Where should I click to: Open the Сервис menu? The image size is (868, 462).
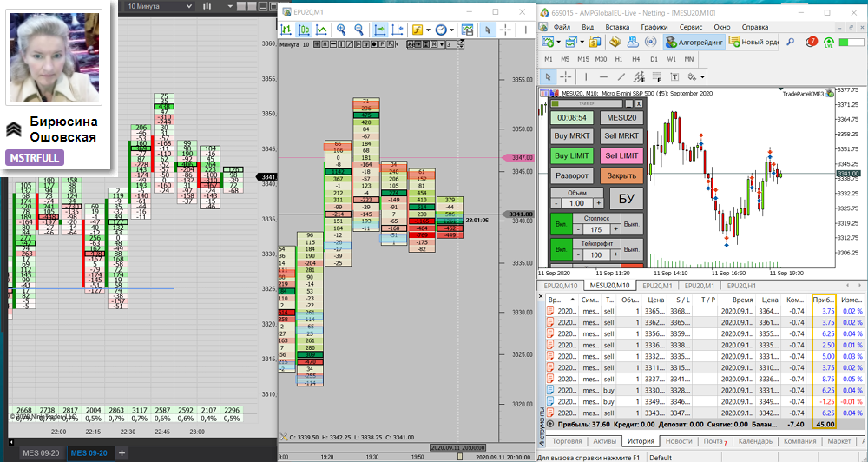pyautogui.click(x=690, y=27)
